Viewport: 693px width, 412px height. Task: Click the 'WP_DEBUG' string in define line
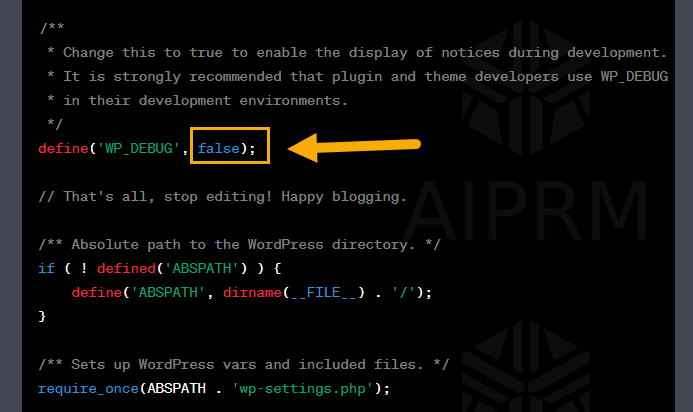[x=138, y=149]
